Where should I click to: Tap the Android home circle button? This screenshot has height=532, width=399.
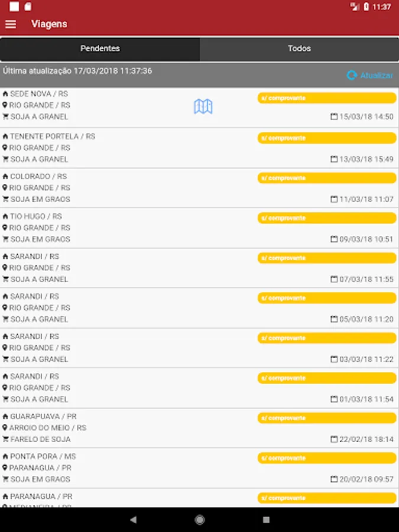coord(200,520)
